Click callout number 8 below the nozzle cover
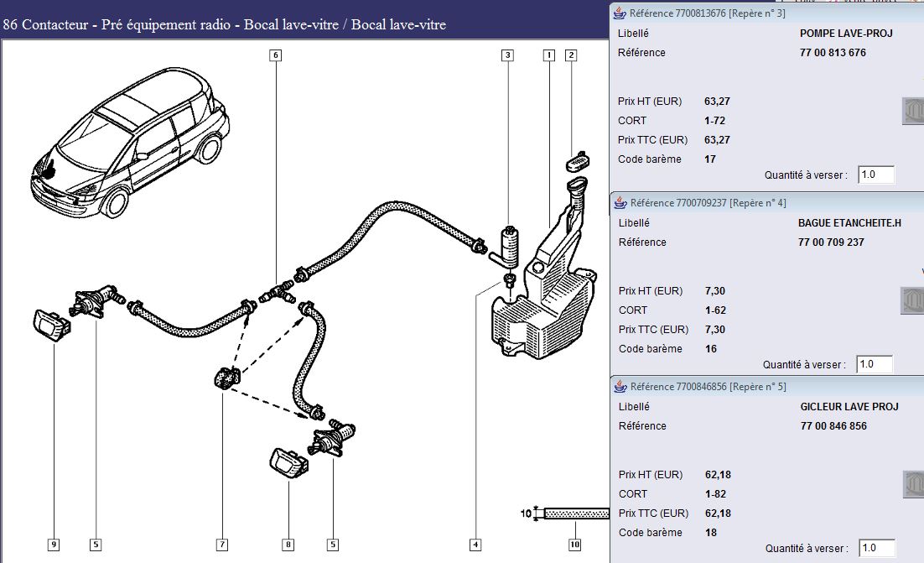Screen dimensions: 924x563 click(288, 545)
